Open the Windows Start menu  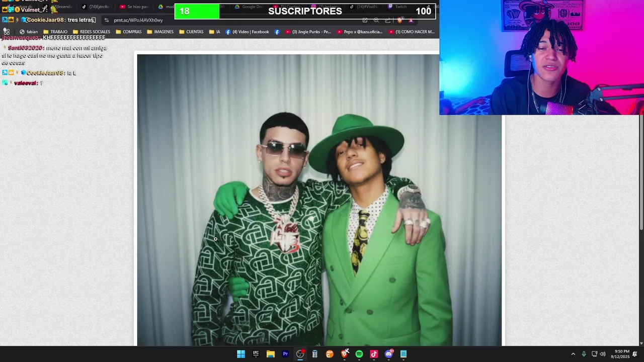[x=241, y=354]
